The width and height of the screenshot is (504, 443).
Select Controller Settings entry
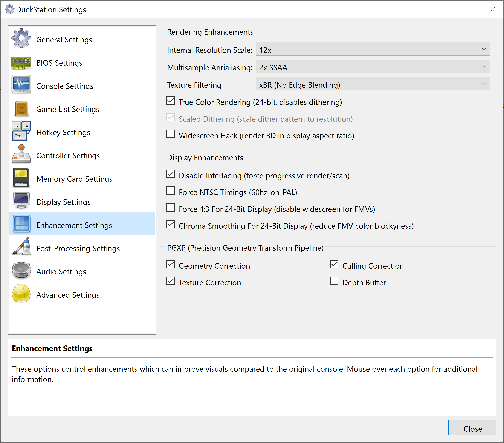pyautogui.click(x=68, y=156)
